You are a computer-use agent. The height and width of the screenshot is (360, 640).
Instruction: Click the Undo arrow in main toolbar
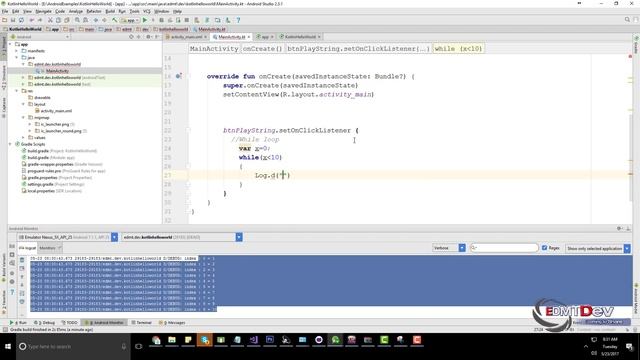(x=31, y=20)
